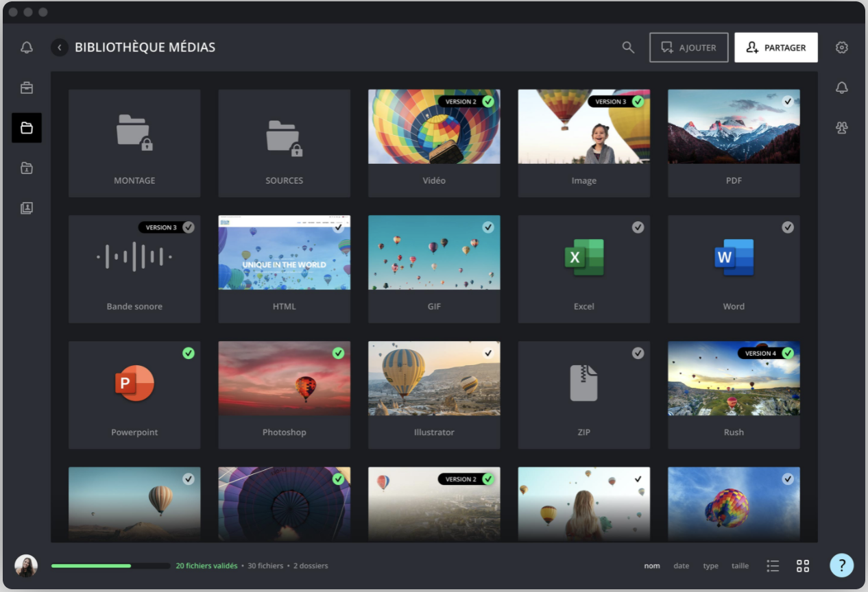The height and width of the screenshot is (592, 868).
Task: Click the contacts card icon at sidebar bottom
Action: coord(27,208)
